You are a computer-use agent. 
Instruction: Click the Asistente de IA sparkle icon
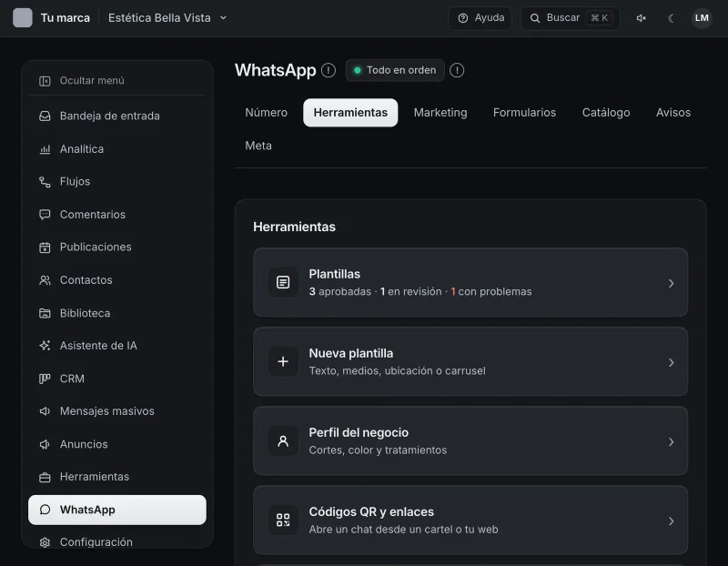[45, 346]
